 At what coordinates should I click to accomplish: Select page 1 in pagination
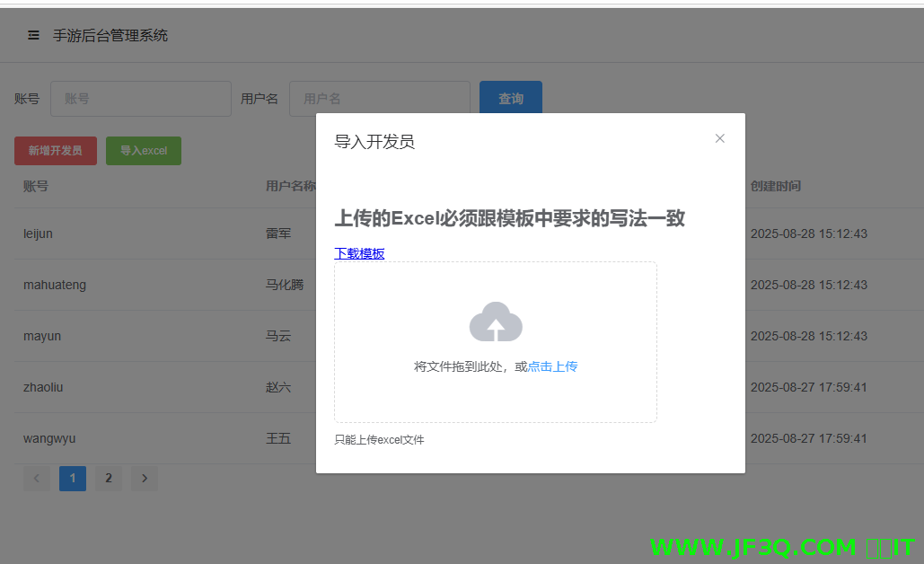pos(72,478)
